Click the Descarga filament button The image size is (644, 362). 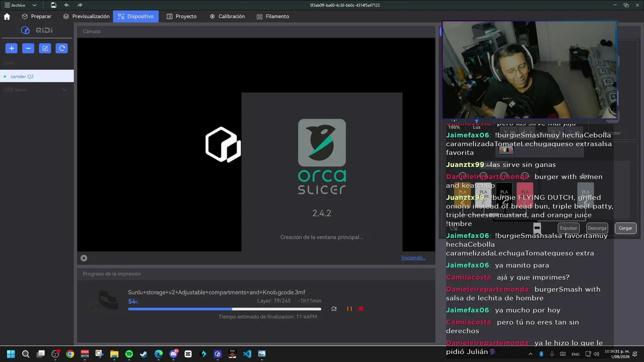click(597, 228)
